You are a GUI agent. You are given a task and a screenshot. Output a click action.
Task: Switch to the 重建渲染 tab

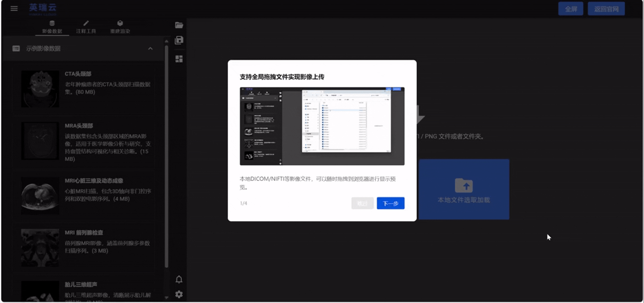[x=120, y=27]
